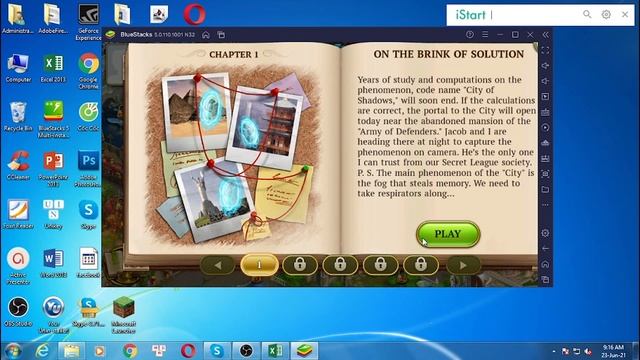Select the Unikey desktop shortcut
The image size is (640, 360).
point(53,214)
